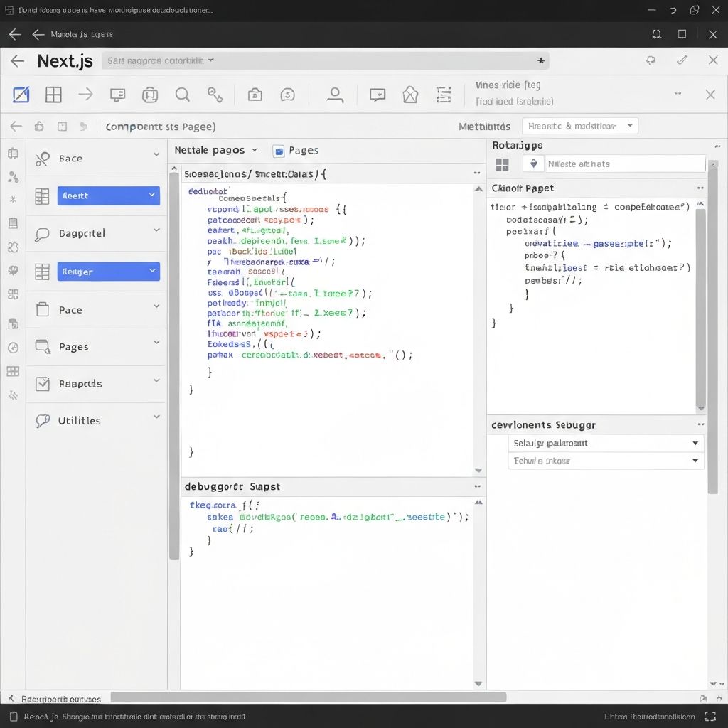This screenshot has height=728, width=728.
Task: Click the clock icon in left icon strip
Action: (x=13, y=348)
